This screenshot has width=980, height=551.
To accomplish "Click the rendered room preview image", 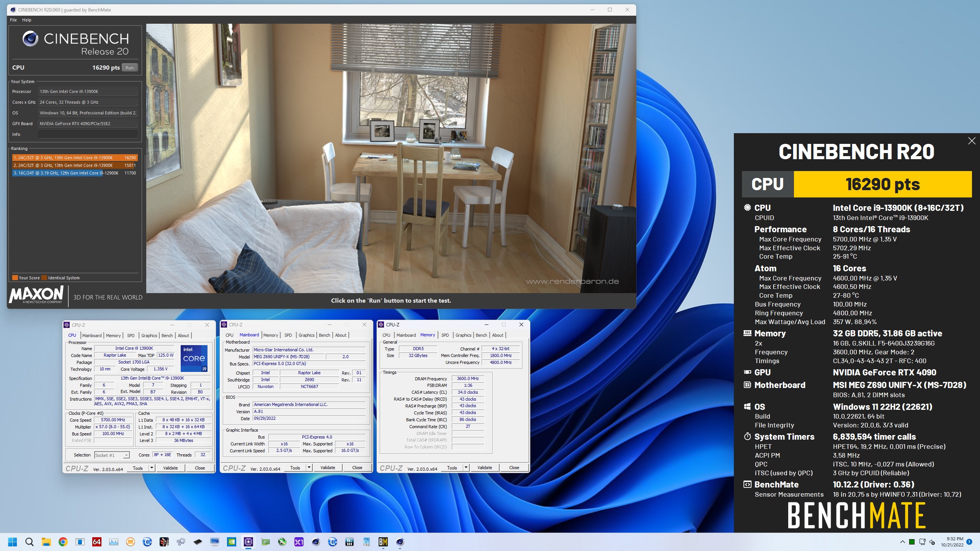I will tap(391, 158).
